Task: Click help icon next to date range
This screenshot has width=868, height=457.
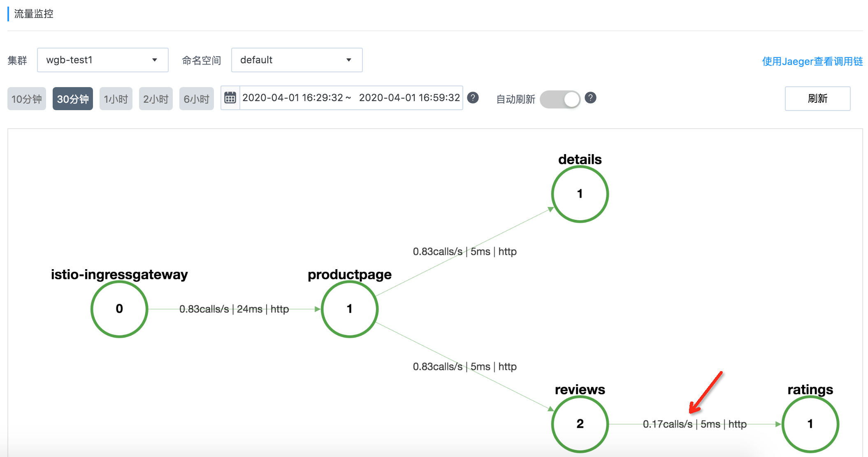Action: click(473, 98)
